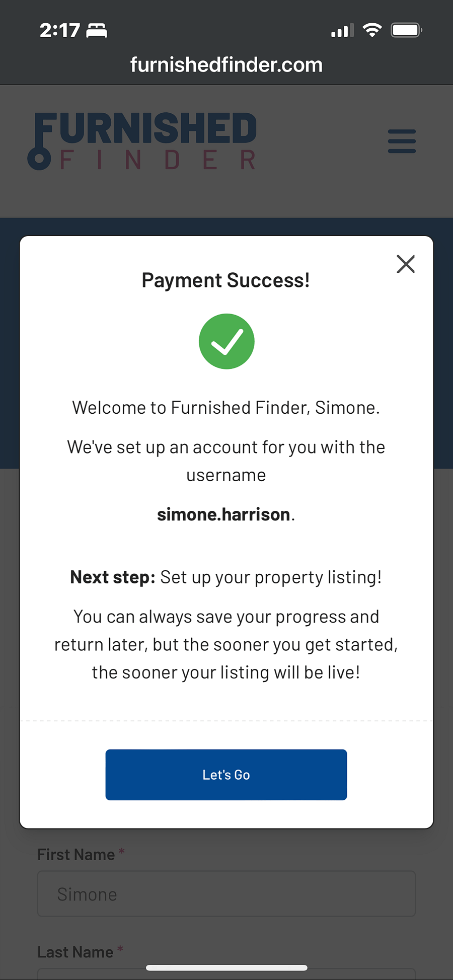Tap the furnishedfinder.com address bar
The image size is (453, 980).
(x=226, y=64)
